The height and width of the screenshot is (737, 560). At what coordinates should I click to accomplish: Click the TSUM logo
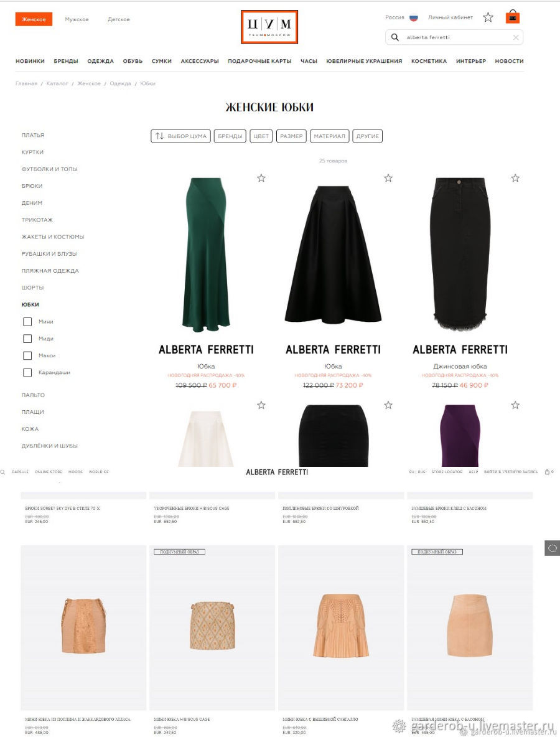click(269, 27)
